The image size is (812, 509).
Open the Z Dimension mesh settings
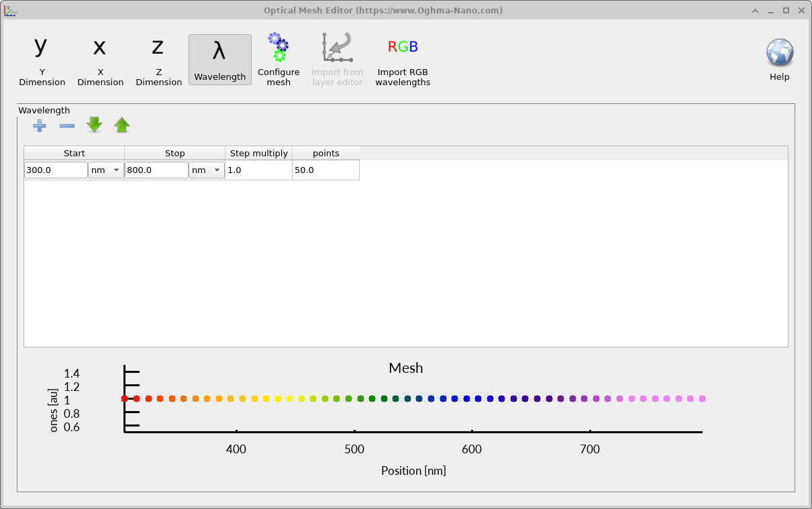158,59
